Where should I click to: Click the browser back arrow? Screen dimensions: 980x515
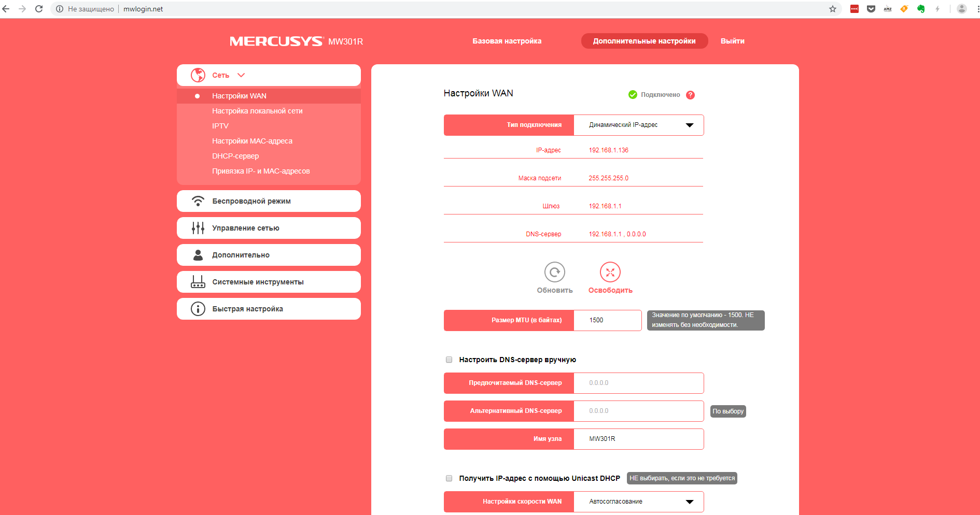(6, 9)
